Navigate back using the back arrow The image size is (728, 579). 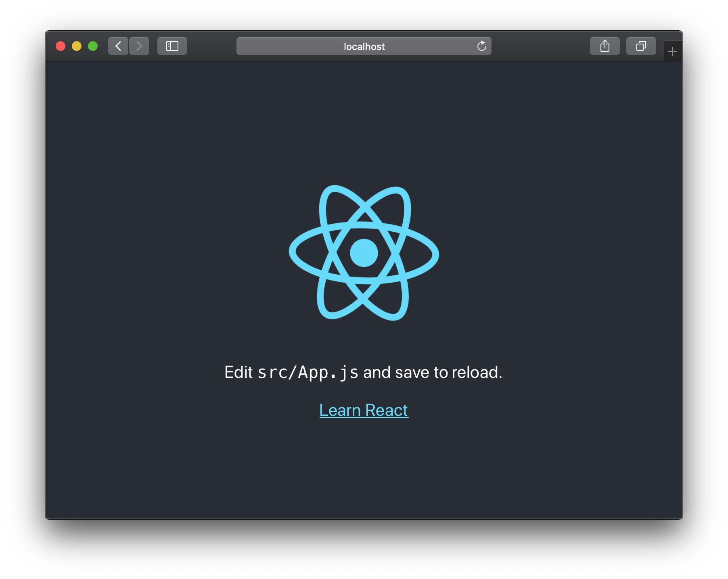[118, 46]
